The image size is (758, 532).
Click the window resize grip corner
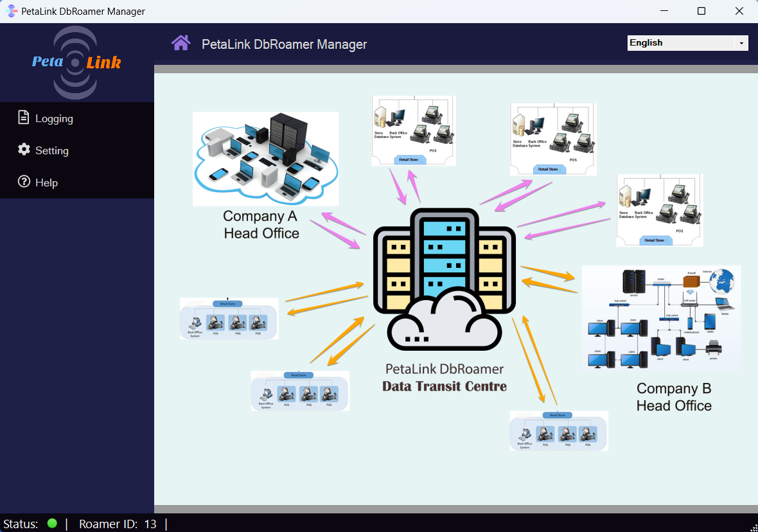coord(754,528)
